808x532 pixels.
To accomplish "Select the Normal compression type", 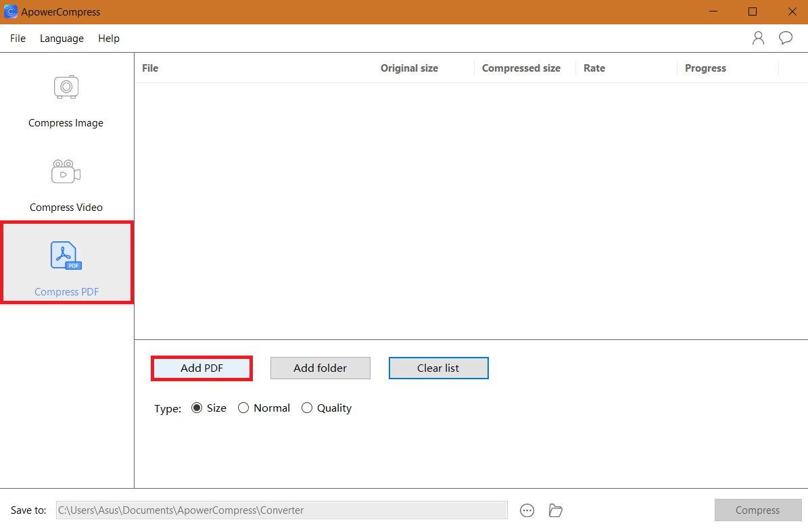I will pos(243,408).
